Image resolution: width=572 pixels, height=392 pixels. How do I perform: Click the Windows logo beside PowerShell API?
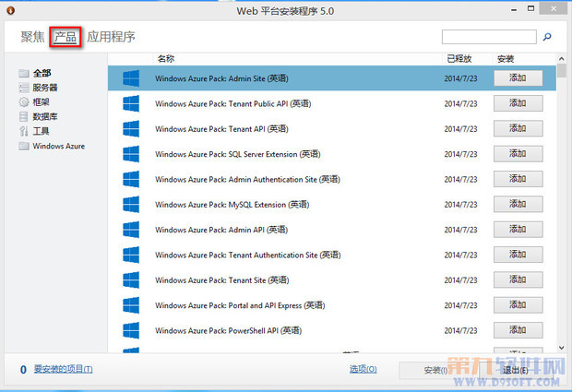pos(131,330)
